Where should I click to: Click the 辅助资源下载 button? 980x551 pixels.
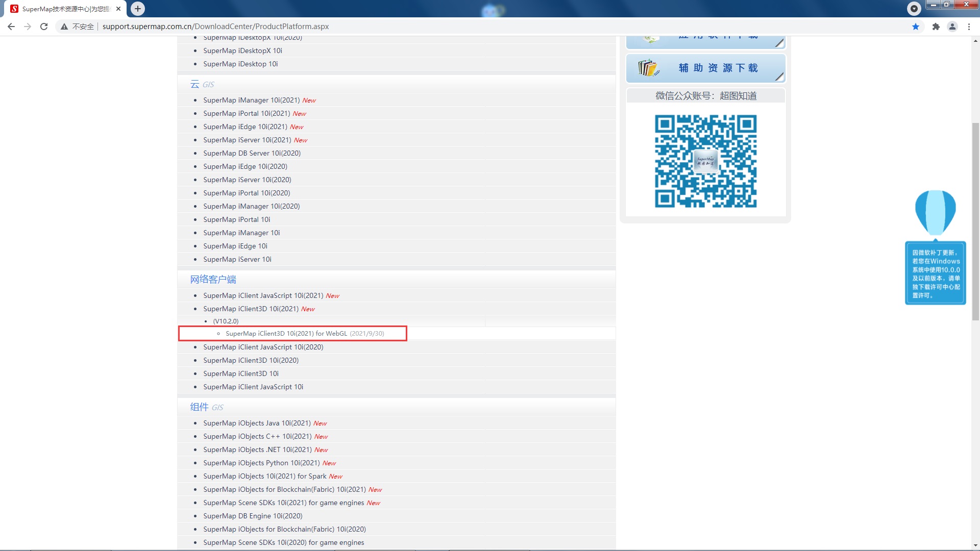(x=705, y=68)
